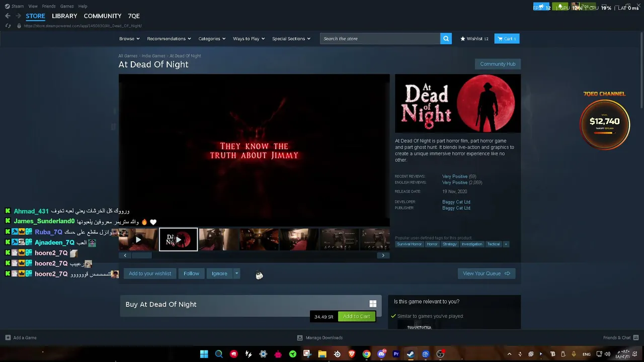
Task: Open Google Chrome from the taskbar
Action: coord(366,354)
